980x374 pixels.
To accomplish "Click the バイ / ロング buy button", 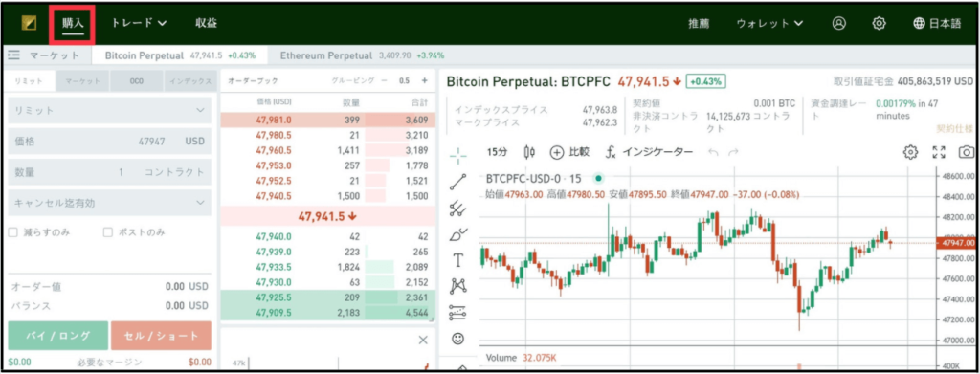I will (58, 336).
